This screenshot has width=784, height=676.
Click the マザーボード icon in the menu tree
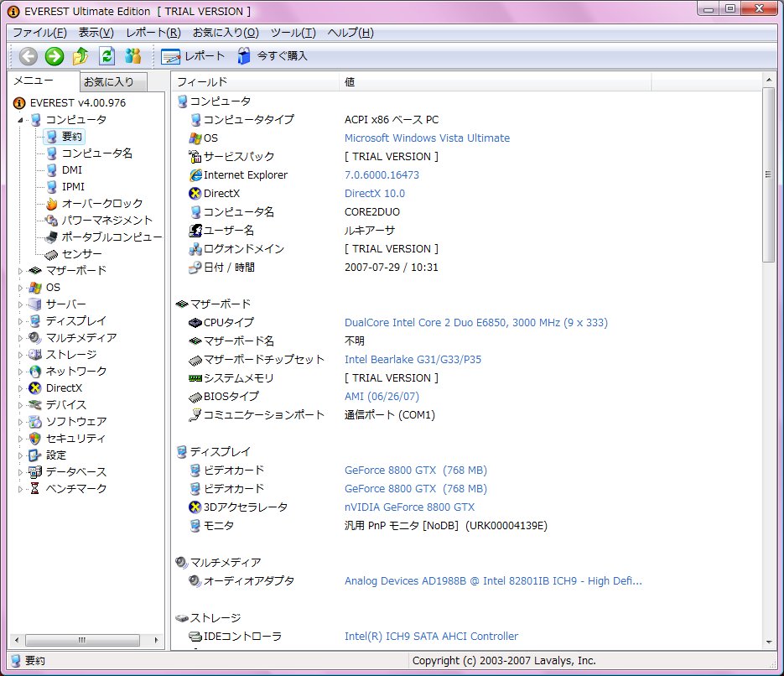(35, 271)
